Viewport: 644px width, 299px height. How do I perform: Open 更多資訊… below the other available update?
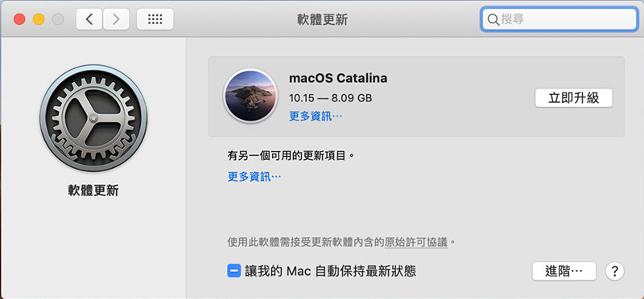click(x=254, y=177)
